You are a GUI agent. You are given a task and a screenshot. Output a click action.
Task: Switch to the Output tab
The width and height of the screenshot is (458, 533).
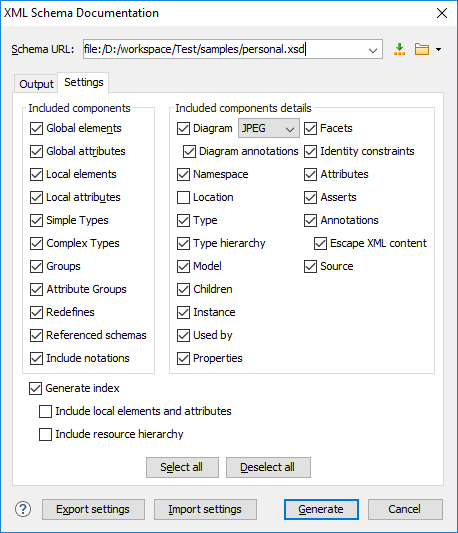36,84
